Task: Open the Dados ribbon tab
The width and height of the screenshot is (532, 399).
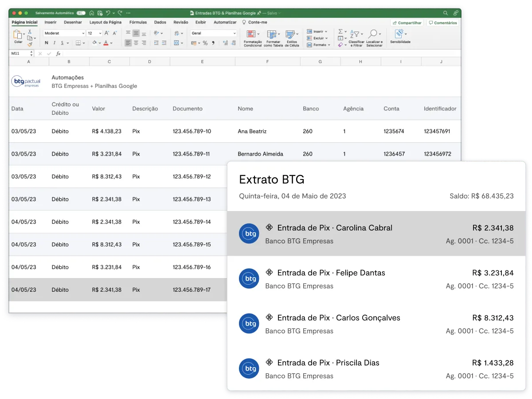Action: point(160,22)
